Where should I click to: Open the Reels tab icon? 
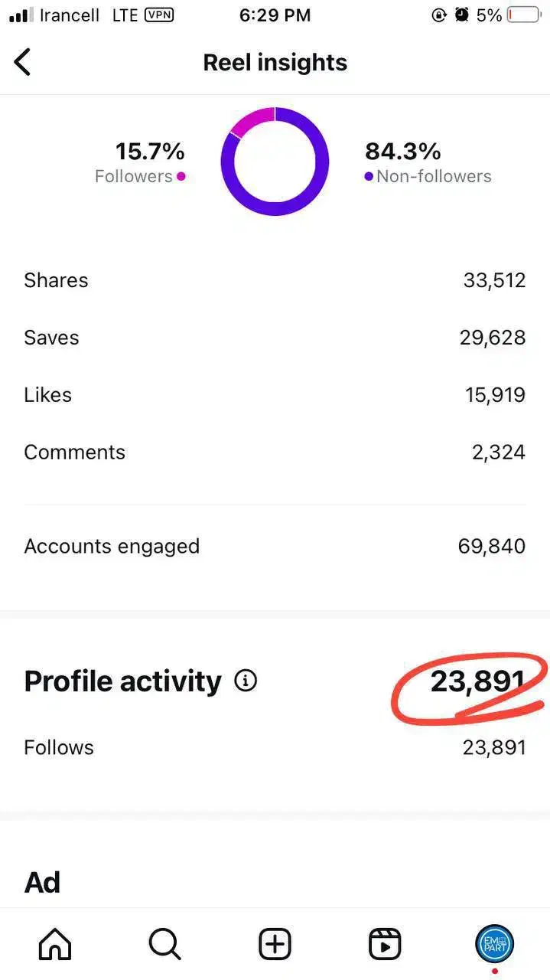pyautogui.click(x=385, y=944)
